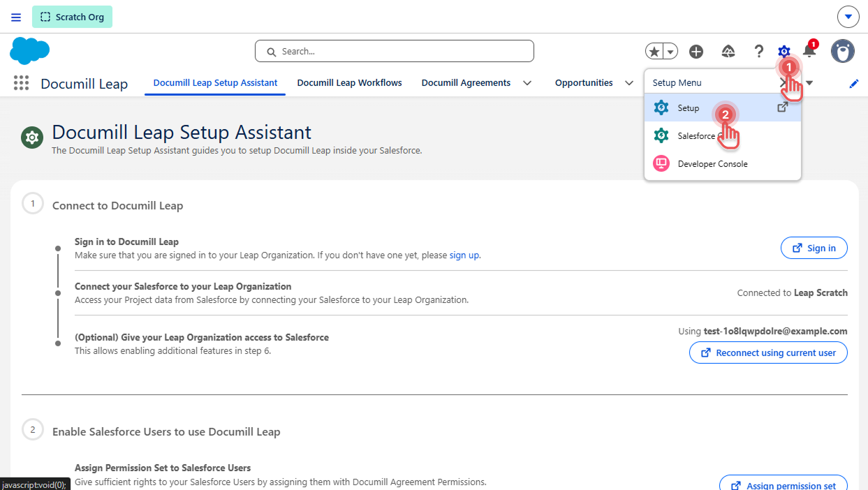Viewport: 868px width, 490px height.
Task: Select Developer Console menu entry
Action: [723, 164]
